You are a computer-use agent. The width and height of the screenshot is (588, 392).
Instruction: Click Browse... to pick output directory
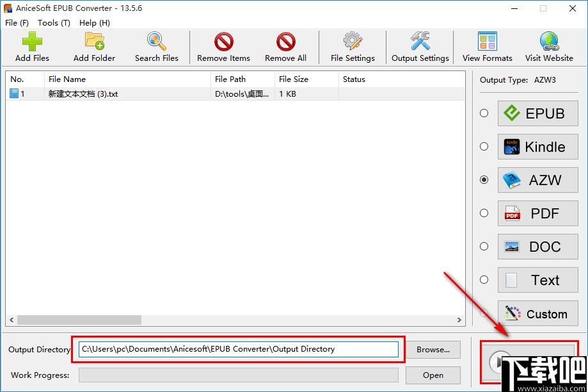point(433,350)
